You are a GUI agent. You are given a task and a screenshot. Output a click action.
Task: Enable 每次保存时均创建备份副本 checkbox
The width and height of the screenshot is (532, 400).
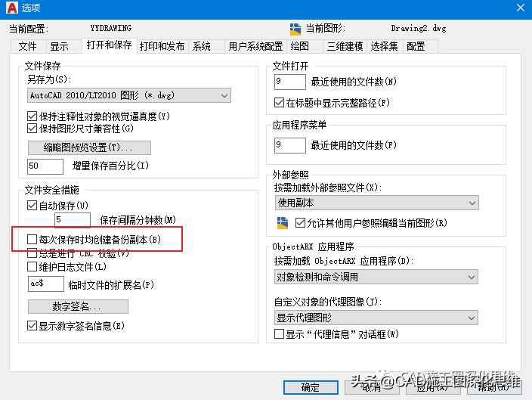(32, 240)
